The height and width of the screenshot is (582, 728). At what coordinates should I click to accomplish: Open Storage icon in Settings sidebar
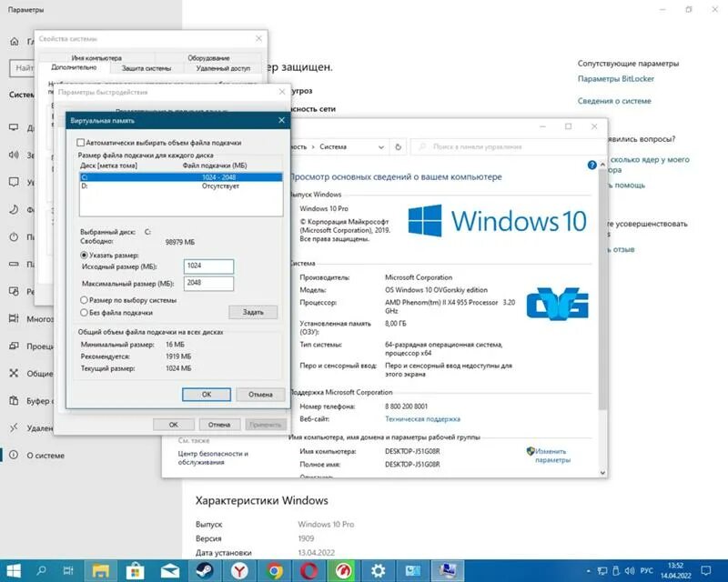[14, 264]
